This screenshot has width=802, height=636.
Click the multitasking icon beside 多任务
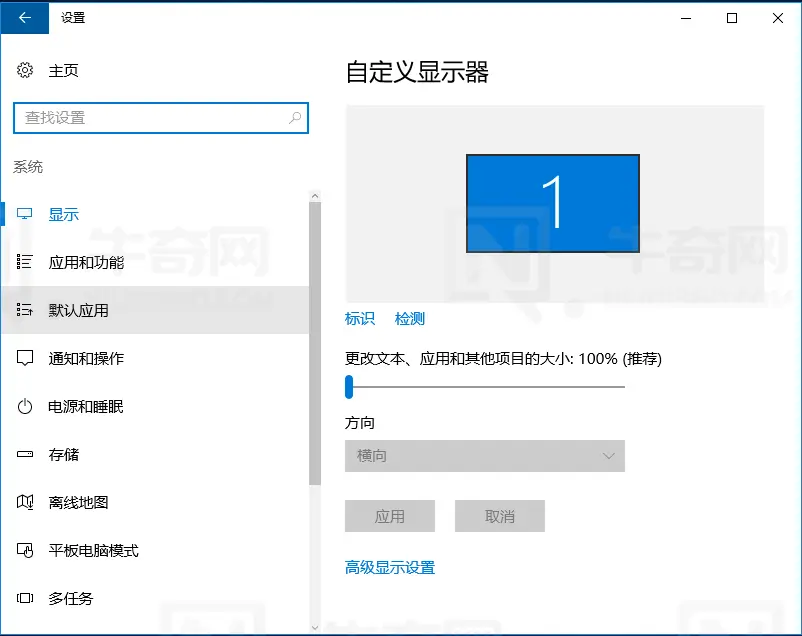coord(25,598)
